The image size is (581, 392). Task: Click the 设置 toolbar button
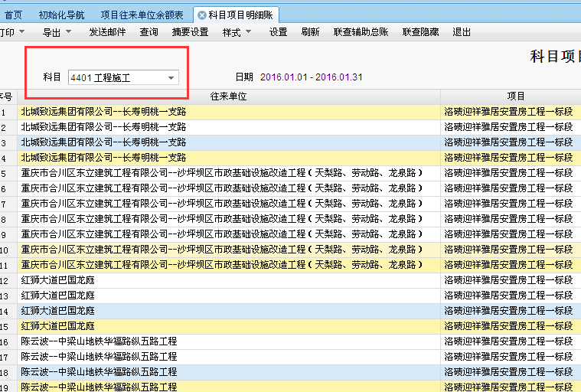(x=279, y=32)
